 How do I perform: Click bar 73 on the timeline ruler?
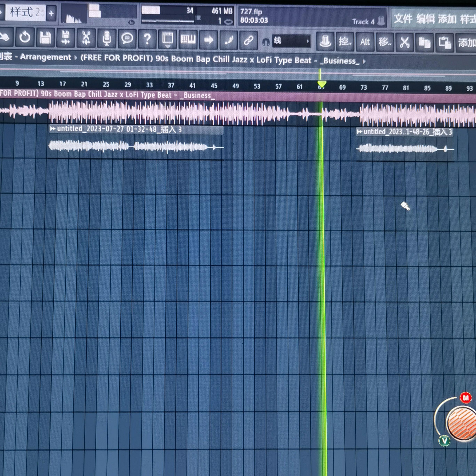364,88
